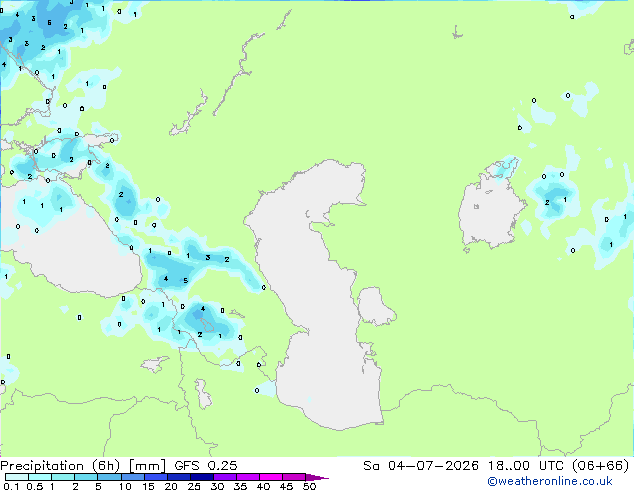
Task: Select the 45–50 mm legend color swatch
Action: pyautogui.click(x=294, y=477)
